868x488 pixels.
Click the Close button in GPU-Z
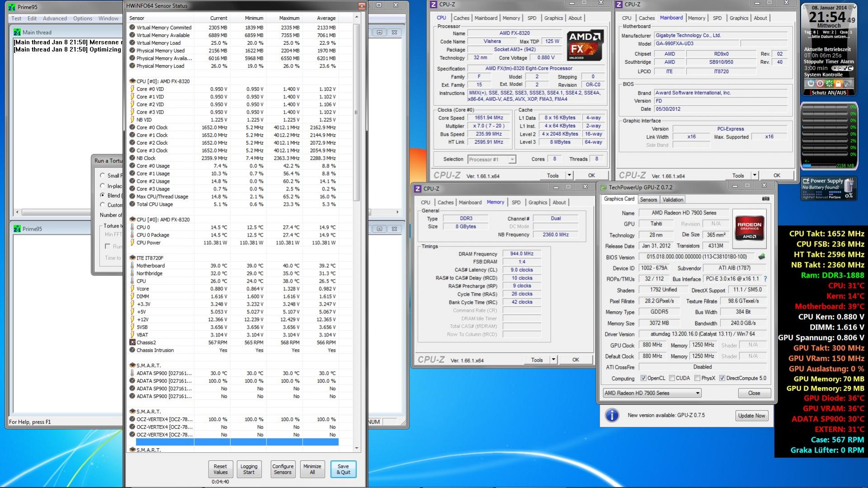click(x=754, y=393)
